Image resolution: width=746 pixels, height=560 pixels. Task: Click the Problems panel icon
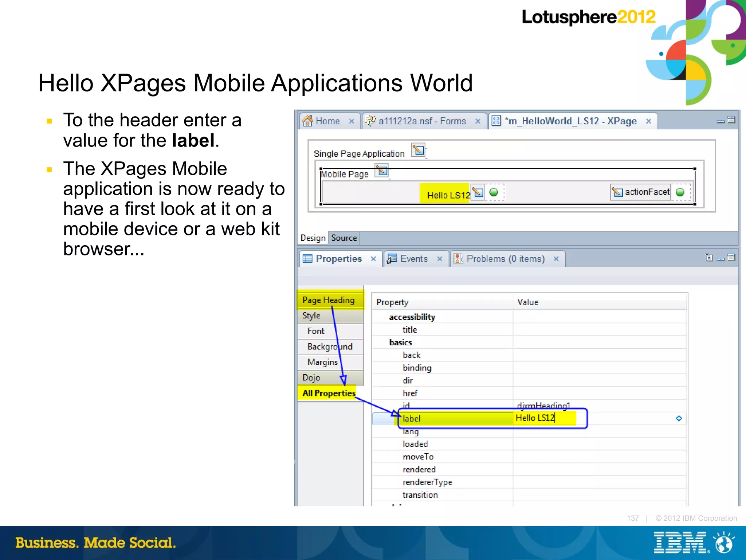pos(458,258)
